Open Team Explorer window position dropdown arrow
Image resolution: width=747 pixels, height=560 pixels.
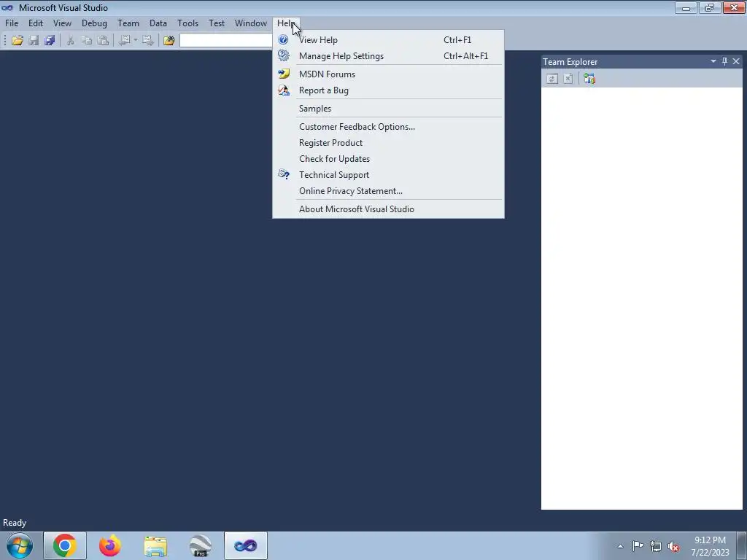[713, 61]
